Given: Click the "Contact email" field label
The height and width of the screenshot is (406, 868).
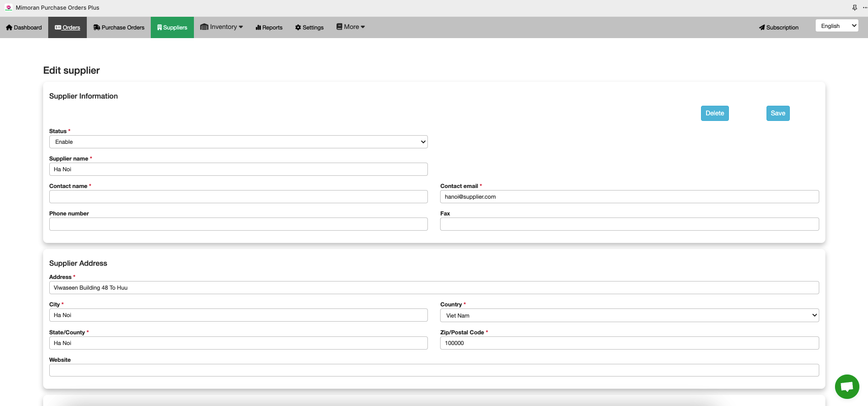Looking at the screenshot, I should tap(459, 186).
